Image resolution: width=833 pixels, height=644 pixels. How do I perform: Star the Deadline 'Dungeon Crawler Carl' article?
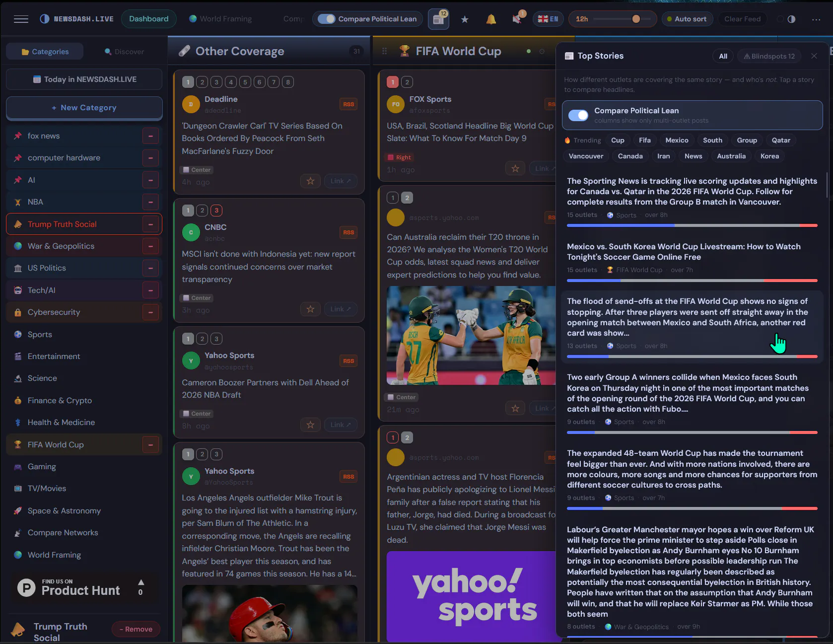310,181
